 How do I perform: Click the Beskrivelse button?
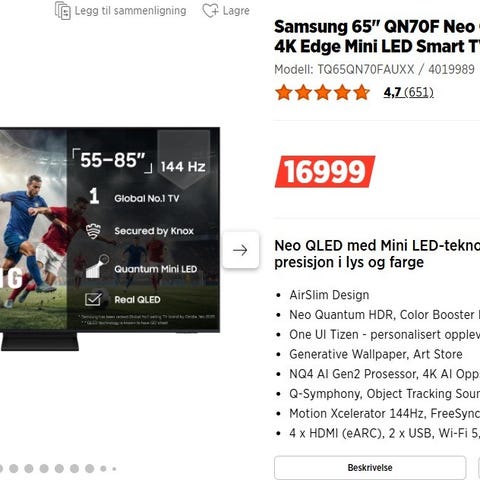[370, 467]
